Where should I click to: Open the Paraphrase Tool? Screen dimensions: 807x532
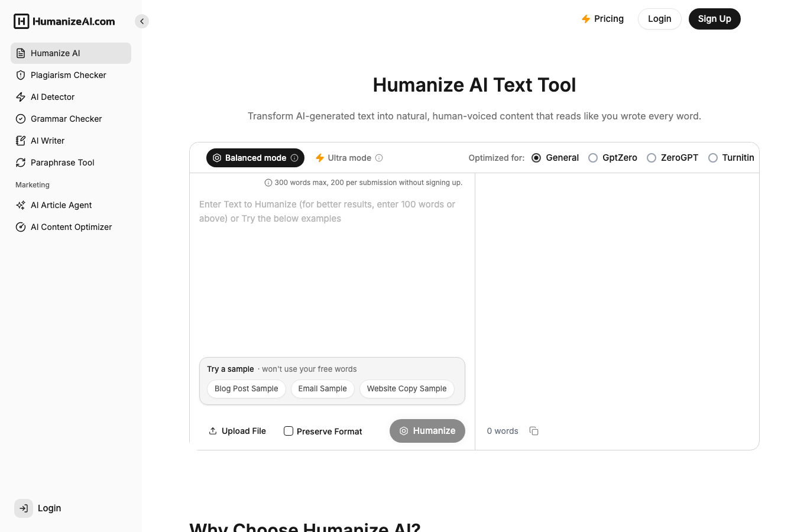[71, 163]
